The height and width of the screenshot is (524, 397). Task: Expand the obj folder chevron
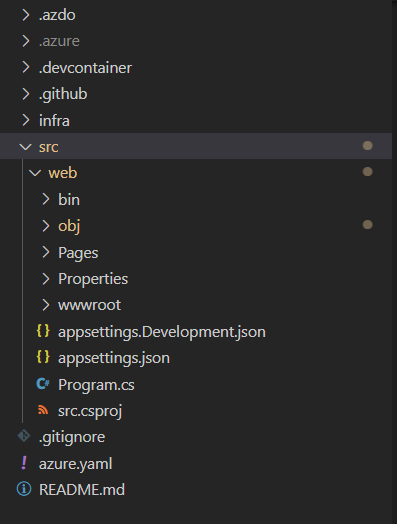pyautogui.click(x=45, y=226)
